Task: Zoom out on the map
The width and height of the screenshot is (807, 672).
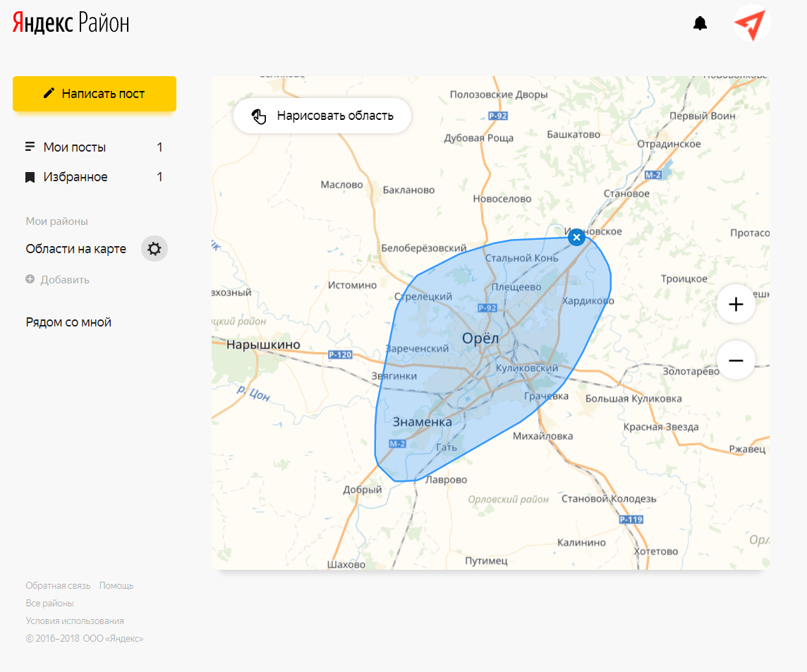Action: (736, 360)
